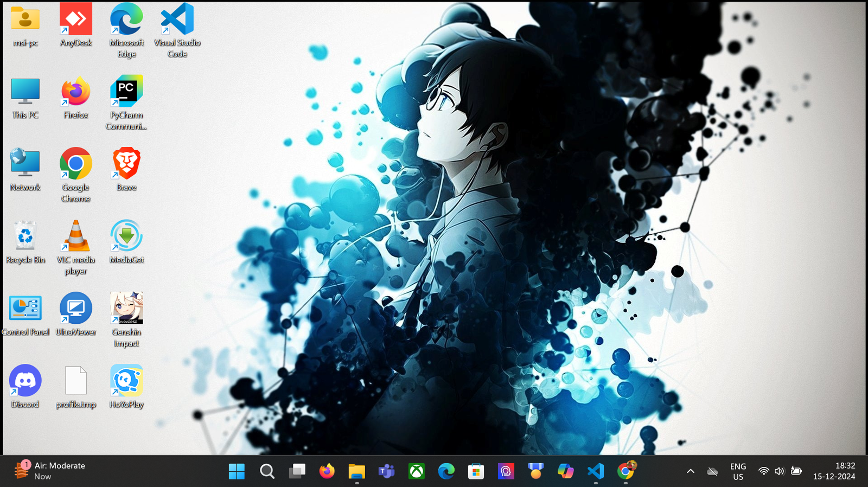Image resolution: width=868 pixels, height=487 pixels.
Task: Open the Windows Start menu
Action: pyautogui.click(x=237, y=471)
